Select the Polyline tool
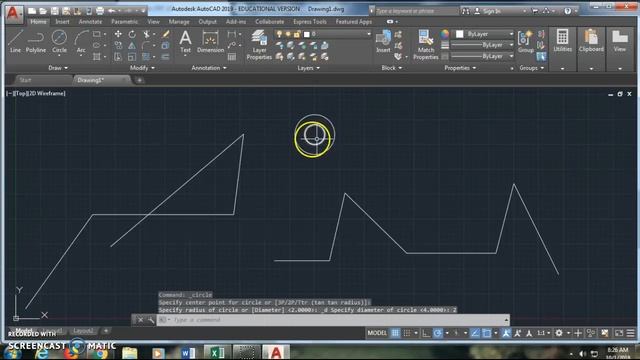The height and width of the screenshot is (360, 640). [36, 41]
